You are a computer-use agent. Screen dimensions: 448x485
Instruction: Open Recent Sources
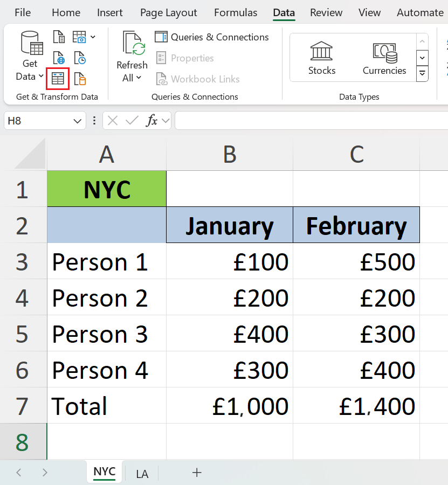pos(80,58)
